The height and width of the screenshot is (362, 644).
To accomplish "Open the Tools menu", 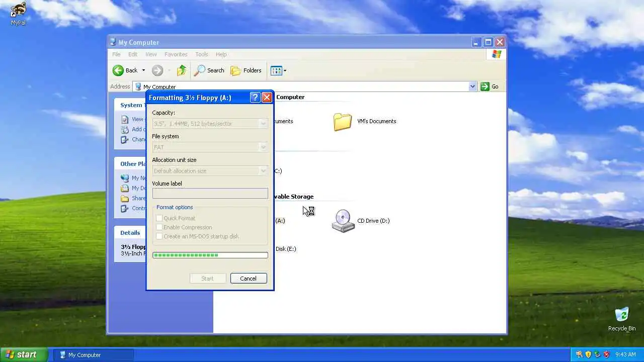I will click(x=202, y=54).
